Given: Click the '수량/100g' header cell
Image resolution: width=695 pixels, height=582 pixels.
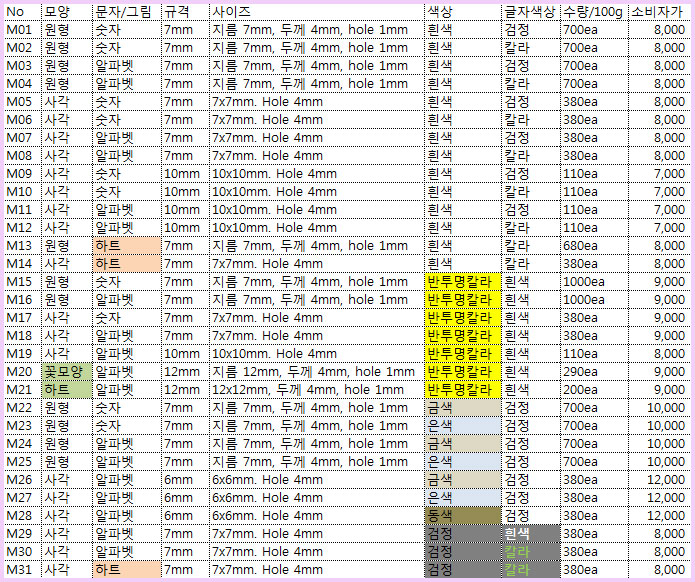Looking at the screenshot, I should pyautogui.click(x=594, y=12).
